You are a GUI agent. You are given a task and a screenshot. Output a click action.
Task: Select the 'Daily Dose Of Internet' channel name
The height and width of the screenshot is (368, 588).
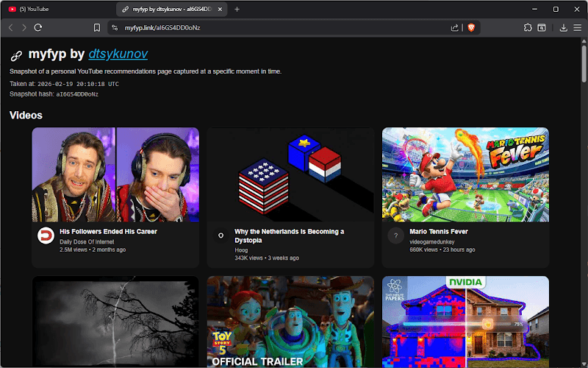click(87, 242)
